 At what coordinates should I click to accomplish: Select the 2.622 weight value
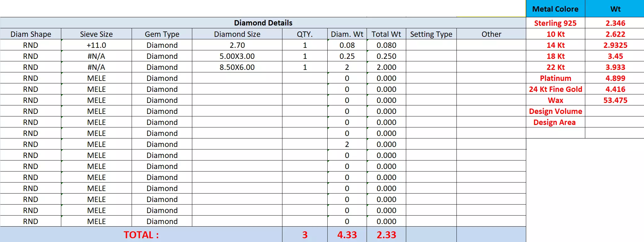(615, 34)
